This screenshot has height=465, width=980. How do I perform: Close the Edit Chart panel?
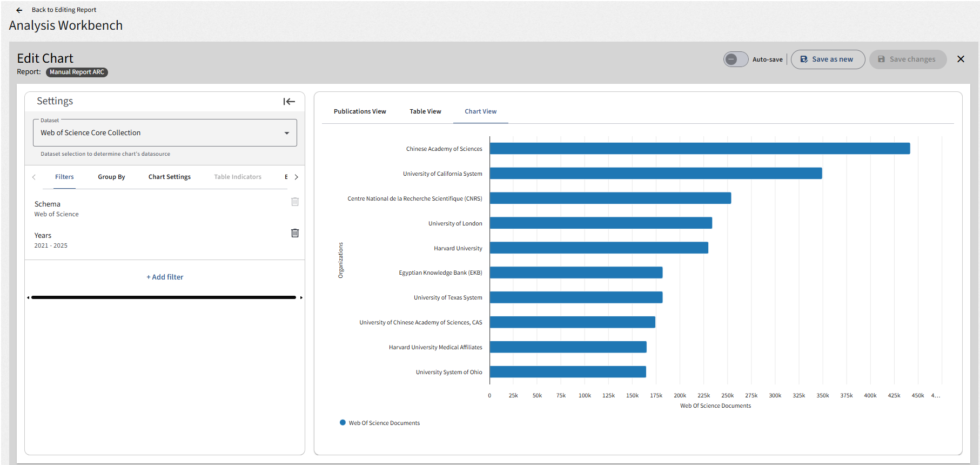tap(961, 59)
